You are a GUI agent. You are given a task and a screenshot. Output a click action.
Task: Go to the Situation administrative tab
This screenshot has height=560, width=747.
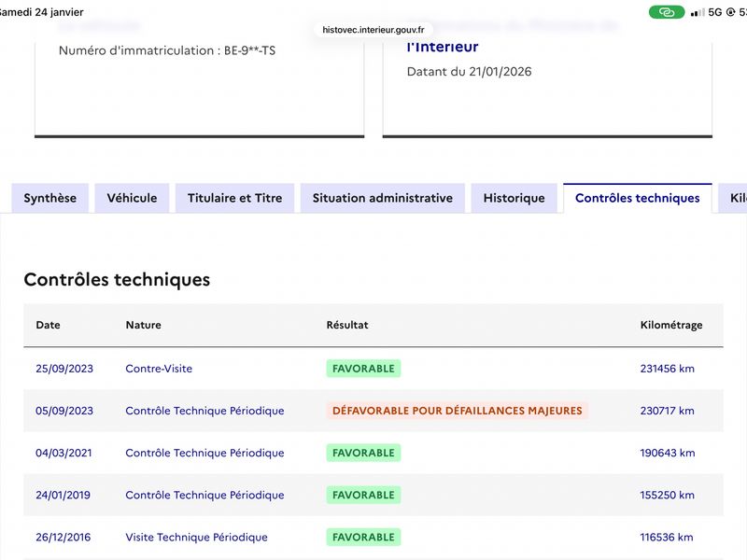pos(382,198)
